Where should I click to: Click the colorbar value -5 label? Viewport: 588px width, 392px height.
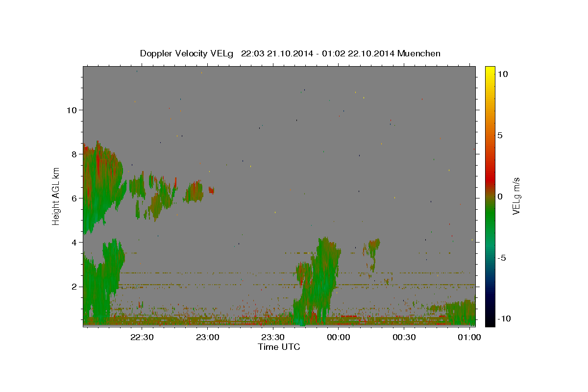coord(502,258)
